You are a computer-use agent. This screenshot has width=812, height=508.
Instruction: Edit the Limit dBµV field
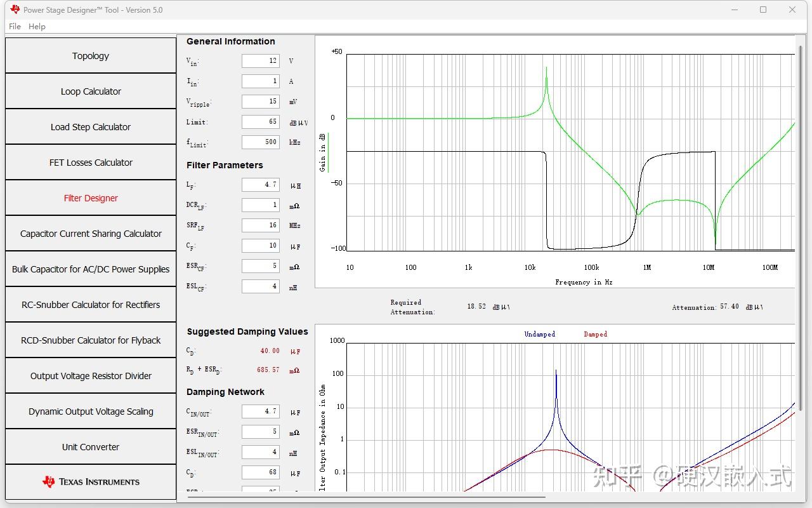(x=261, y=122)
